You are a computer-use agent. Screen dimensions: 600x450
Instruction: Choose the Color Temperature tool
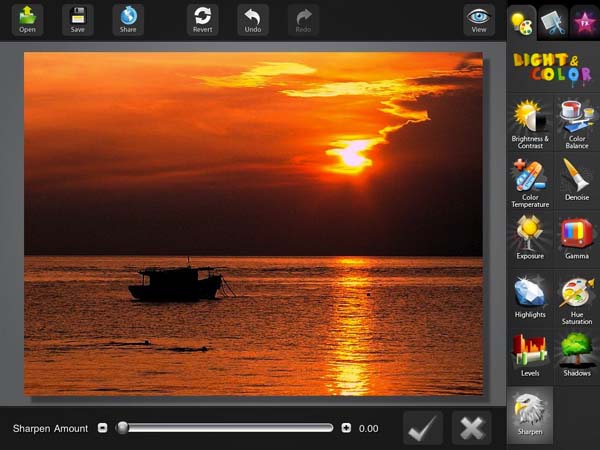[530, 183]
